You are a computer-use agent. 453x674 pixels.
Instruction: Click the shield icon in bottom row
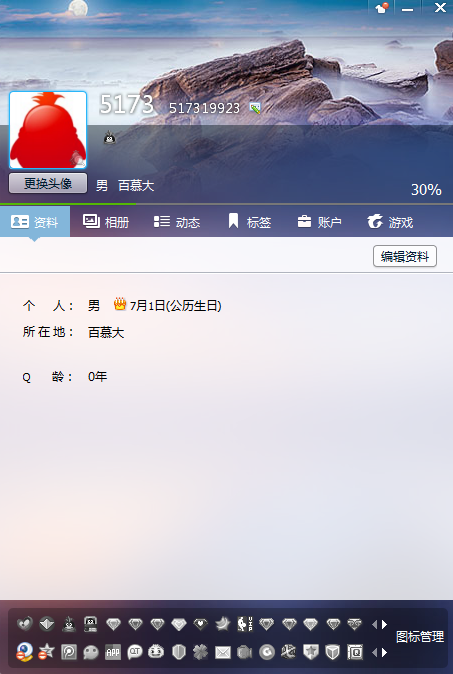(x=178, y=653)
